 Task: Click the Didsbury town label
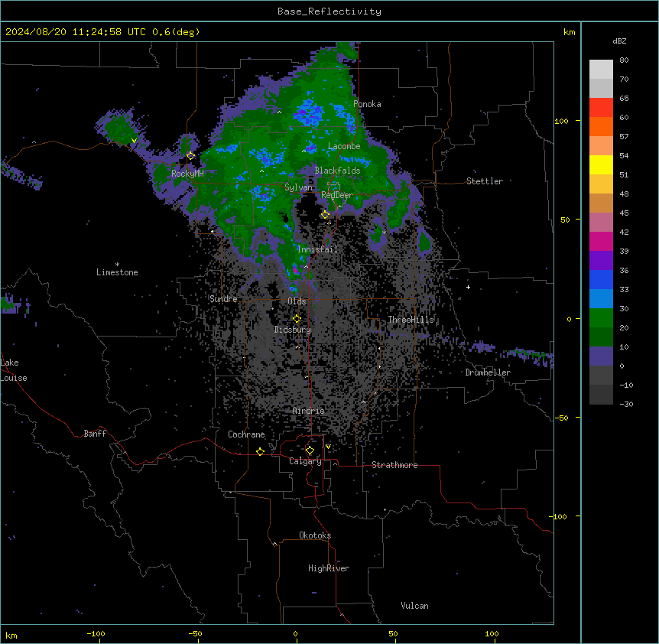(x=293, y=330)
